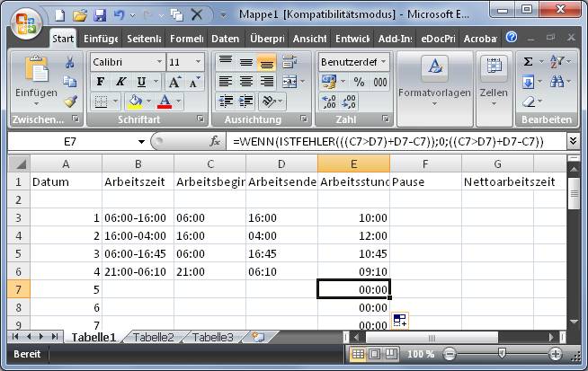Screen dimensions: 588x371
Task: Switch to Normal view in status bar
Action: click(358, 354)
